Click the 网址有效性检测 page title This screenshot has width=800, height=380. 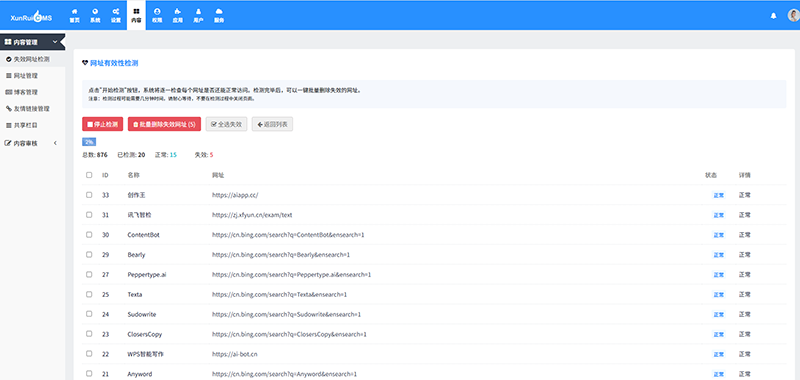114,64
